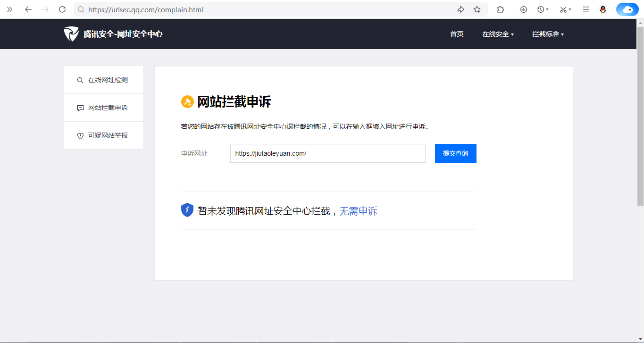The width and height of the screenshot is (644, 343).
Task: Click the share arrow icon in address bar
Action: [x=461, y=9]
